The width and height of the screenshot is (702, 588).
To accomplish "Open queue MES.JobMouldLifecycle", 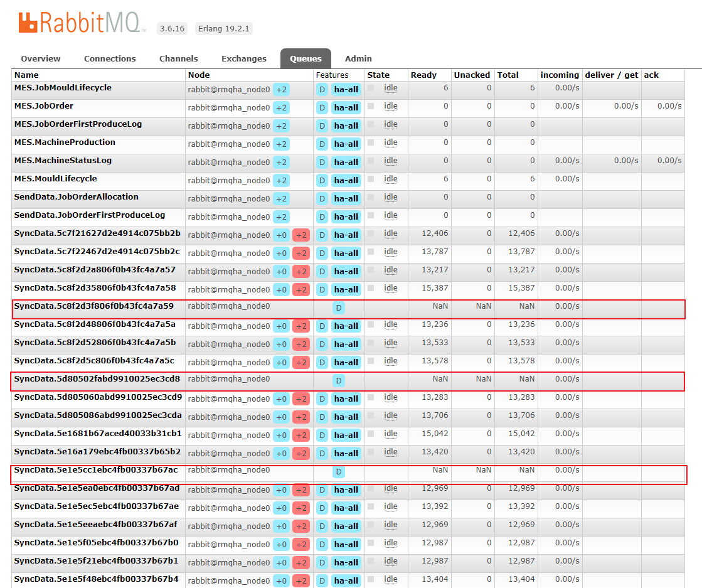I will point(63,88).
